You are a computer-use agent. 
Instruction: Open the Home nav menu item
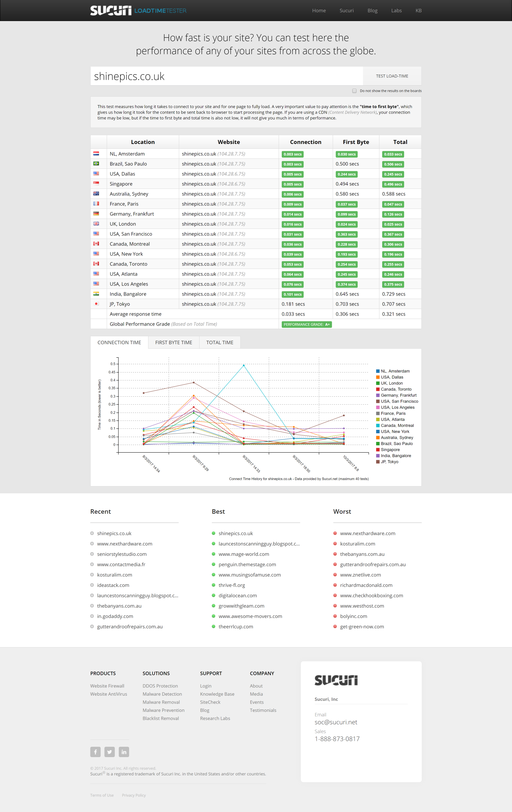point(319,11)
